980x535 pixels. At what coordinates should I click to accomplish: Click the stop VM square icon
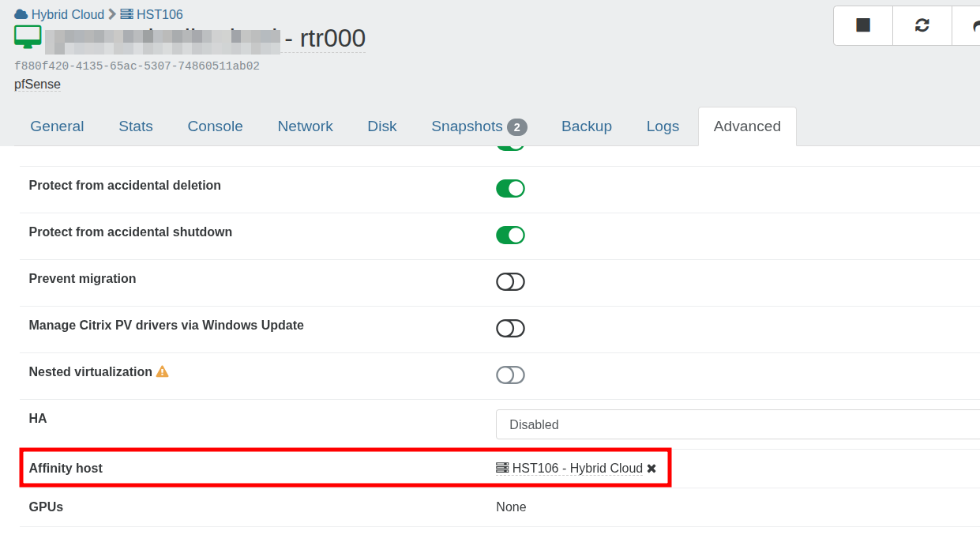point(863,25)
